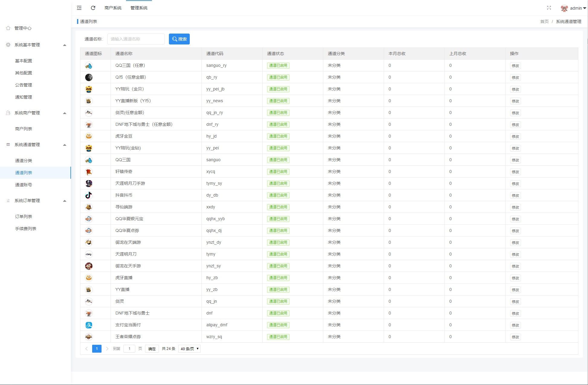Image resolution: width=588 pixels, height=385 pixels.
Task: Click the blue 搜索 search button
Action: tap(179, 39)
